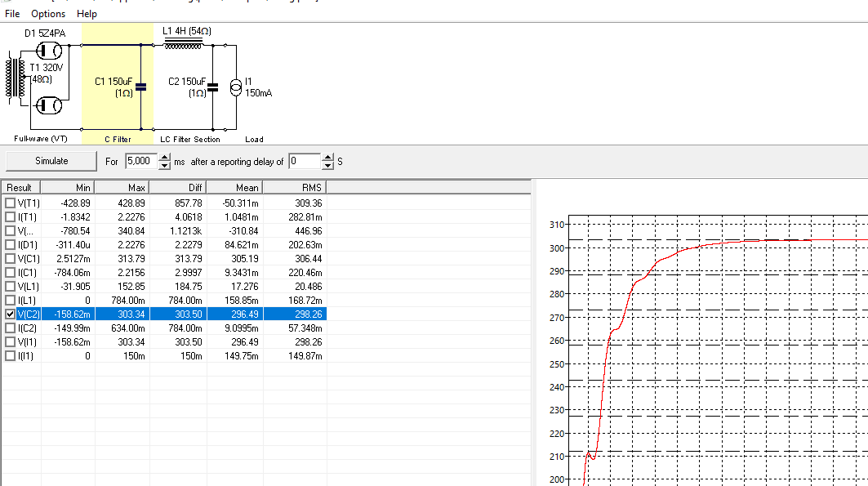
Task: Enable the I(T1) result checkbox
Action: click(10, 217)
